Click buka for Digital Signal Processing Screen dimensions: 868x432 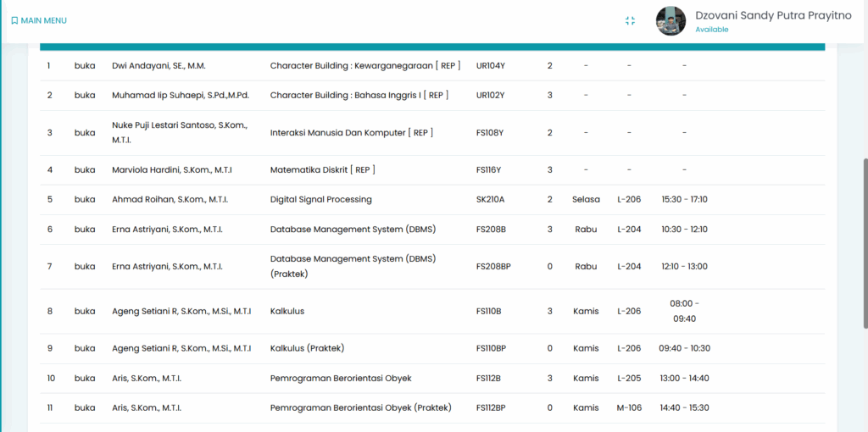(x=85, y=200)
